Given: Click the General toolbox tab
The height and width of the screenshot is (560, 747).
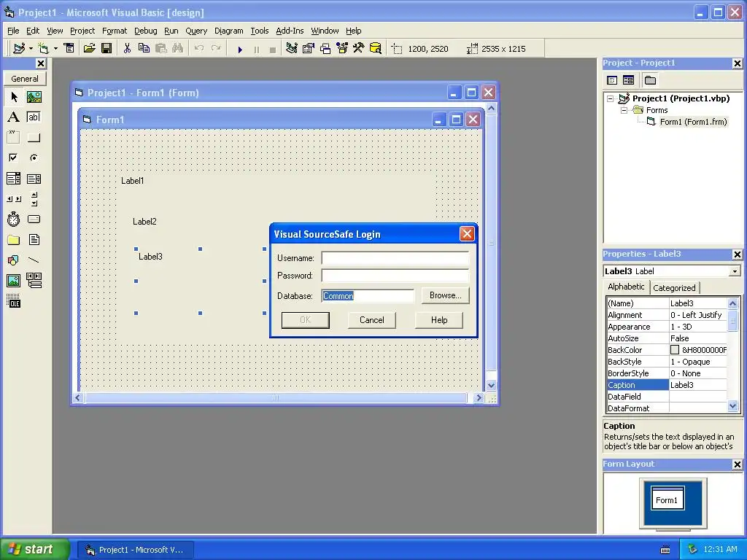Looking at the screenshot, I should click(25, 79).
